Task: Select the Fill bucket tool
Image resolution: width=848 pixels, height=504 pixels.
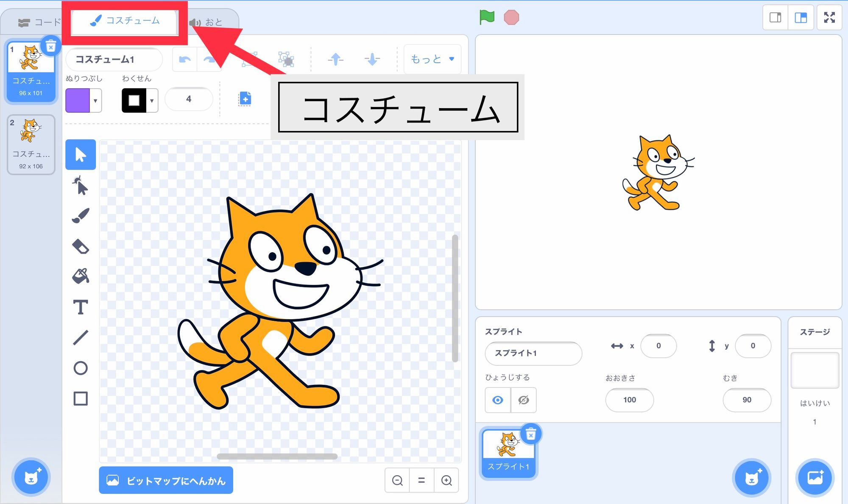Action: [81, 276]
